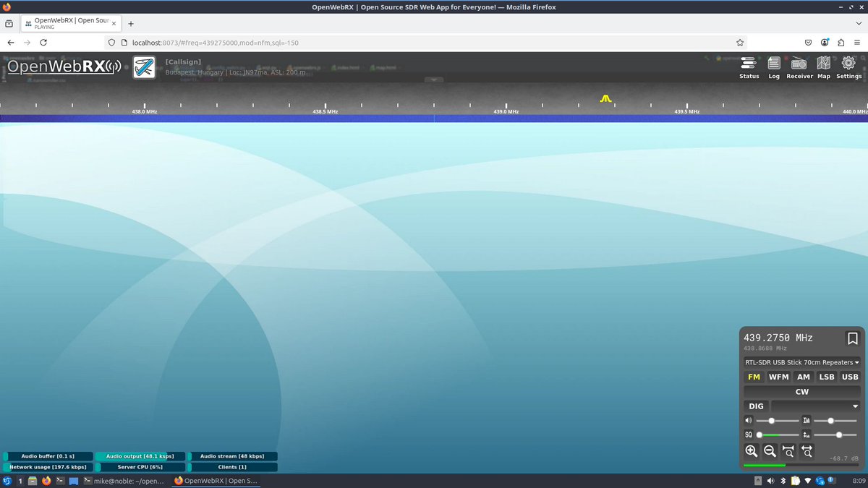Click the site information shield icon

pos(111,43)
